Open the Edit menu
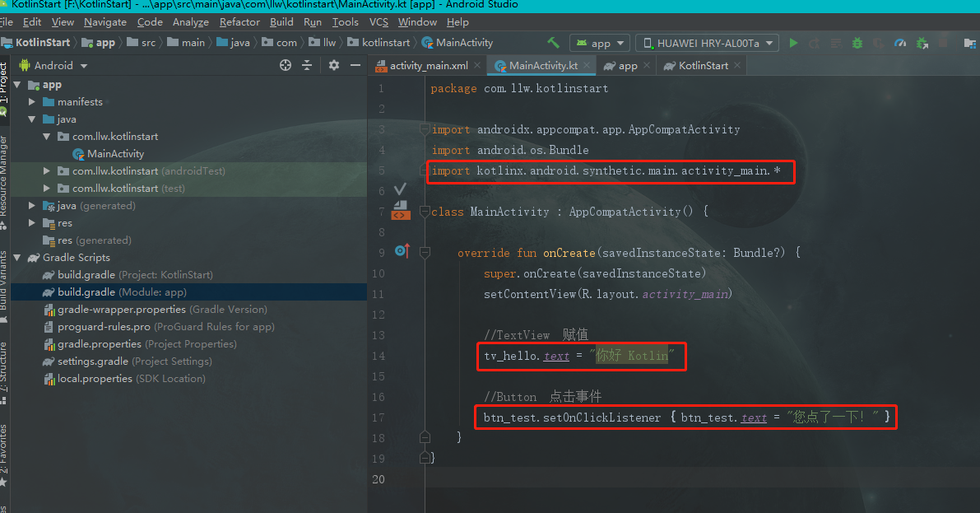980x513 pixels. click(x=32, y=22)
